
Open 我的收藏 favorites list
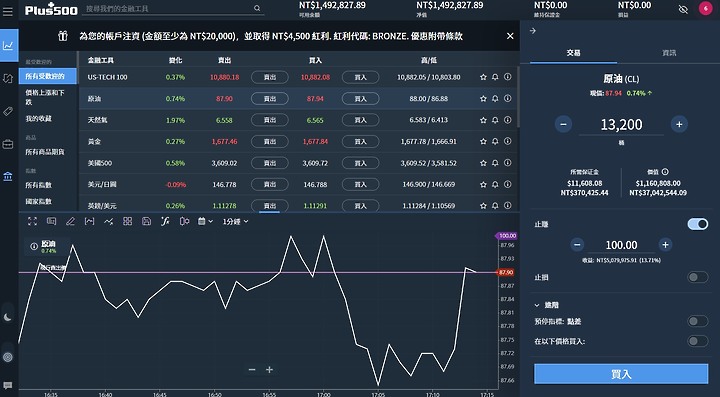pos(39,118)
